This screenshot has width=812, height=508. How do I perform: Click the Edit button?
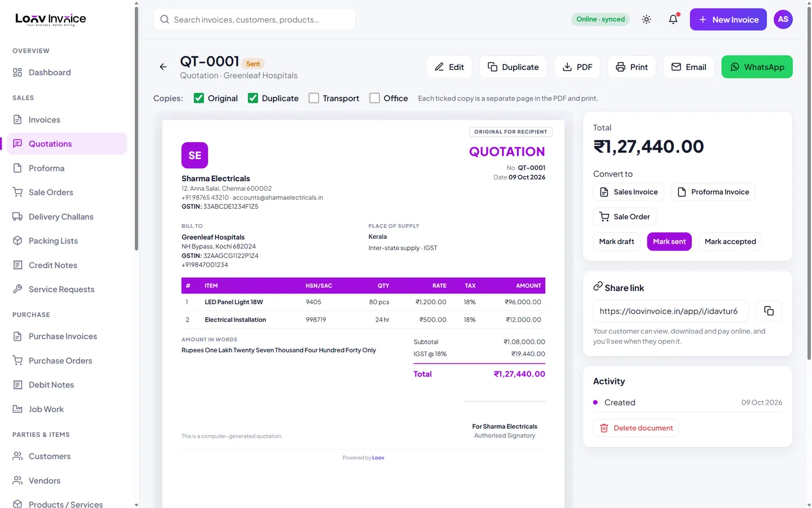(x=449, y=67)
